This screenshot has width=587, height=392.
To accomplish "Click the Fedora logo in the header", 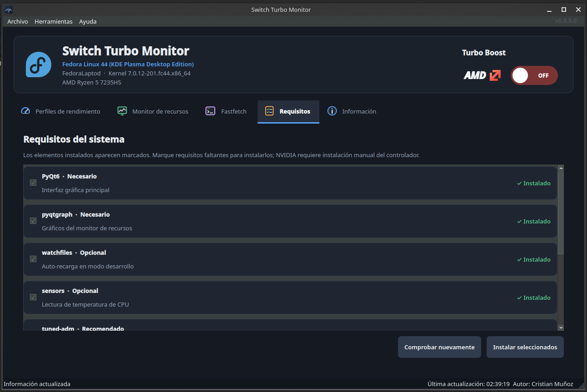I will tap(38, 65).
